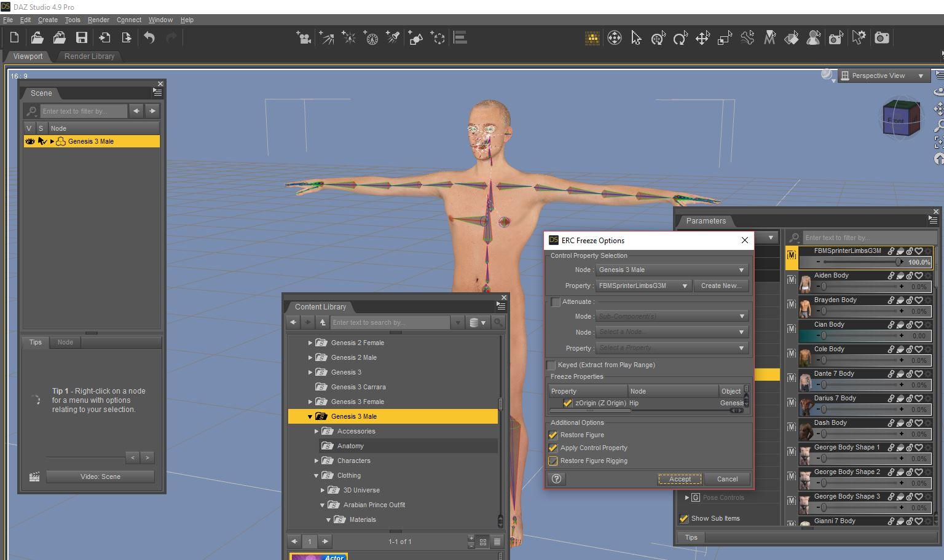Select the Rotate tool icon
This screenshot has height=560, width=944.
[680, 38]
